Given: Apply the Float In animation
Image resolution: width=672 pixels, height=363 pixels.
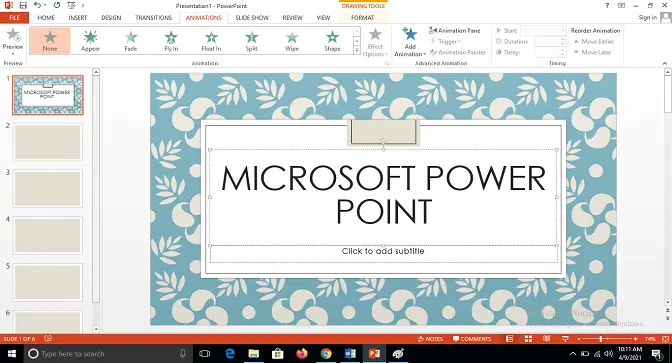Looking at the screenshot, I should click(211, 41).
